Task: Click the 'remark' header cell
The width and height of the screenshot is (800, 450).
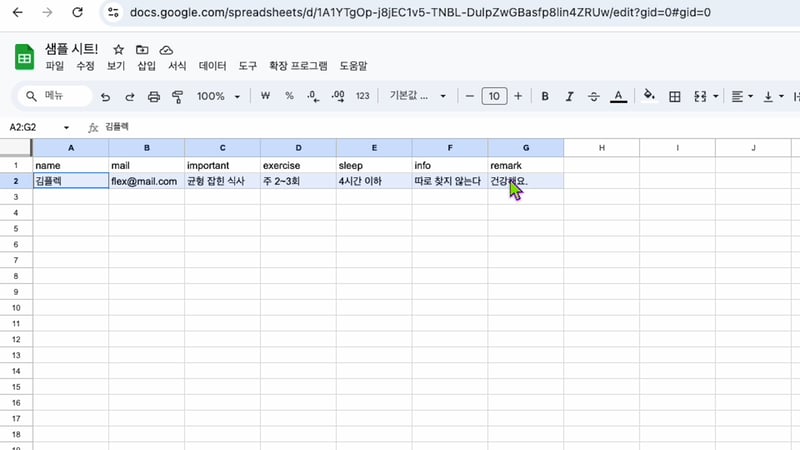Action: [x=526, y=165]
